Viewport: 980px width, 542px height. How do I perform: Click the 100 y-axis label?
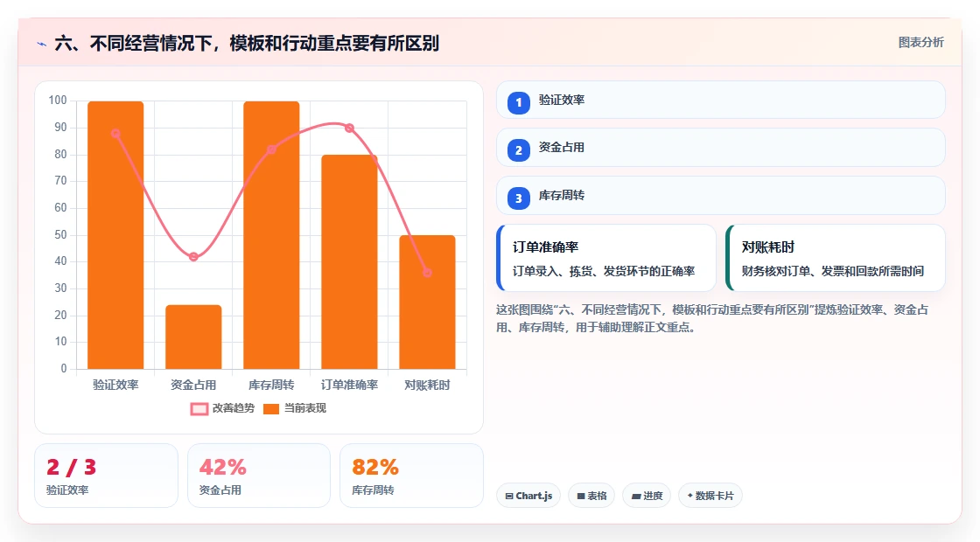coord(58,101)
